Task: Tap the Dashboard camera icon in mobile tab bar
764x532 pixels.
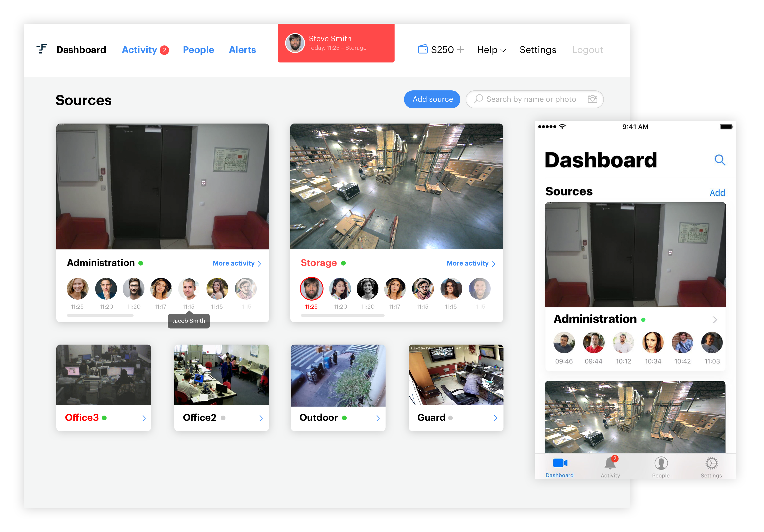Action: click(x=560, y=463)
